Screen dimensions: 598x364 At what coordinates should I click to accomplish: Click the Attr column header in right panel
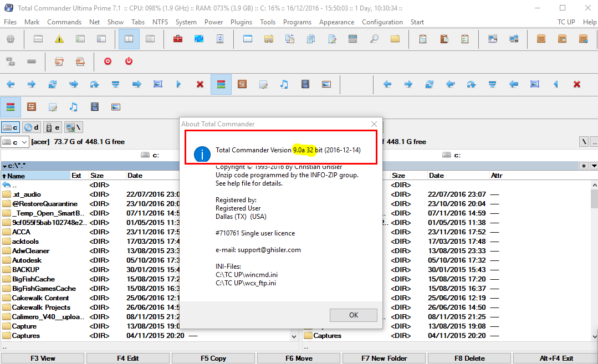[497, 176]
